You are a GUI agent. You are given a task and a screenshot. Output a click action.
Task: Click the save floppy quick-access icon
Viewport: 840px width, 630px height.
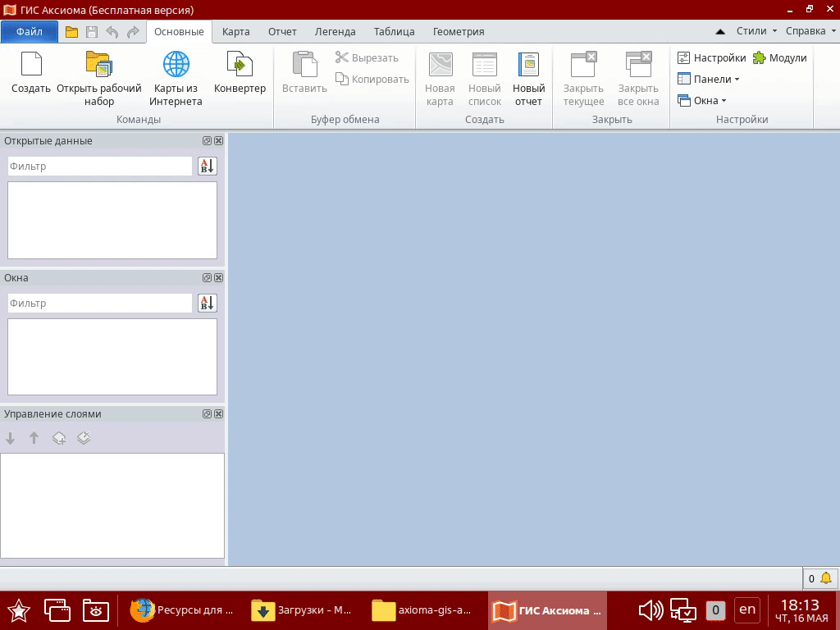(92, 32)
